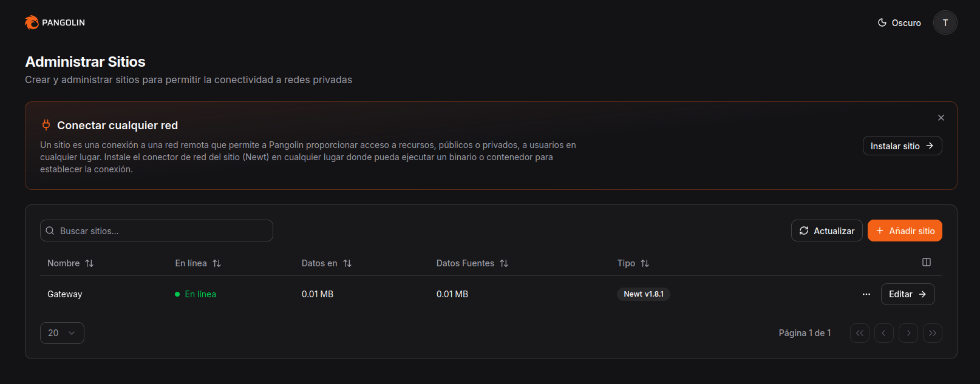
Task: Toggle the Oscuro dark theme switch
Action: click(899, 23)
